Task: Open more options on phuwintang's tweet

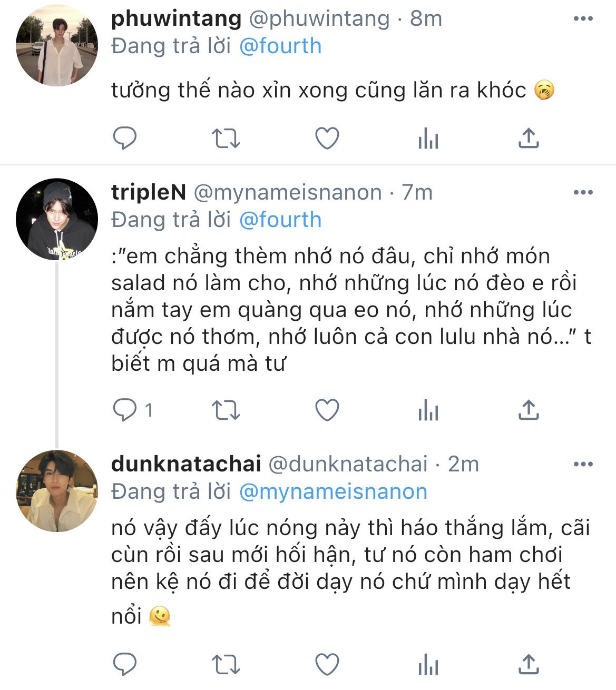Action: point(583,19)
